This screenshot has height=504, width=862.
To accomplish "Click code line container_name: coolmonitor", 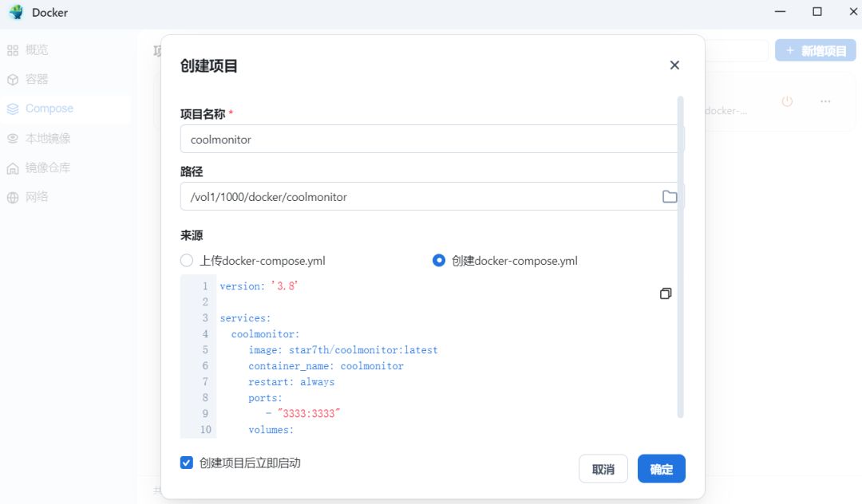I will coord(326,366).
